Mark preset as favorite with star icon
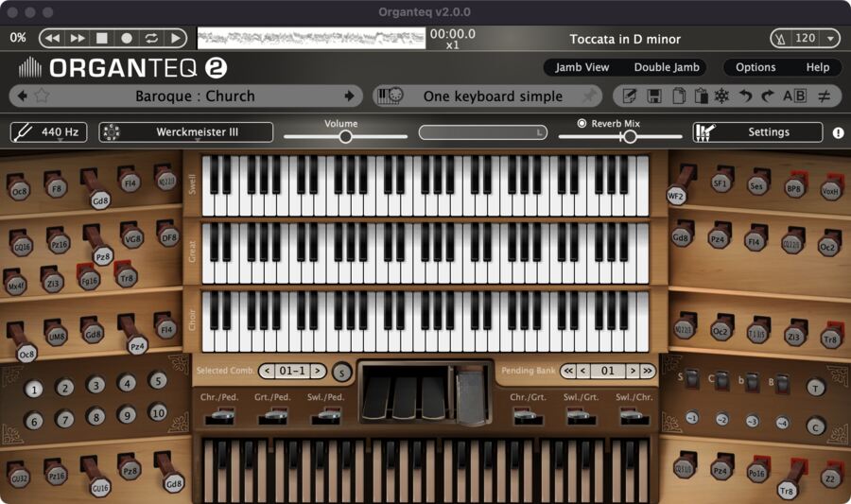This screenshot has height=504, width=851. pyautogui.click(x=42, y=96)
